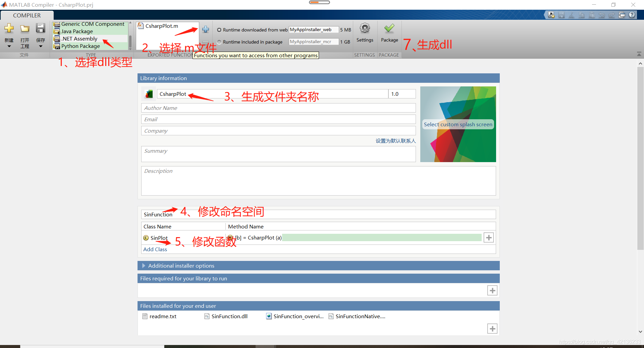Select Java Package type
644x348 pixels.
[90, 31]
